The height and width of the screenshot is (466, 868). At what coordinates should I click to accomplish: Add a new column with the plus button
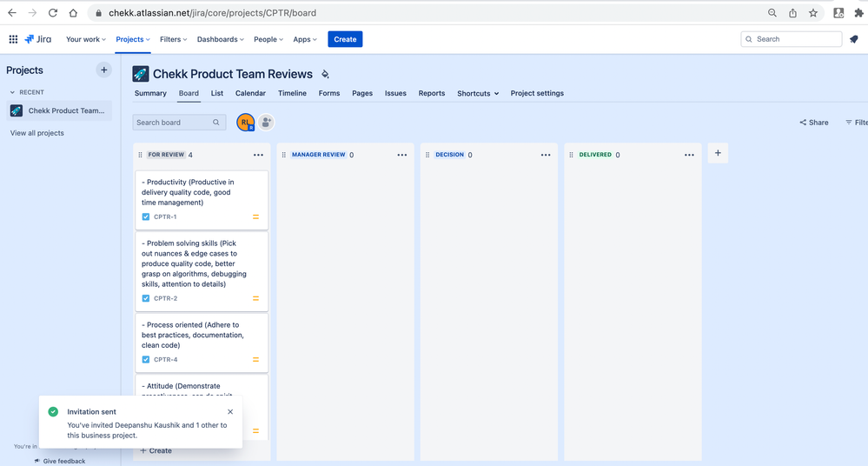tap(718, 154)
